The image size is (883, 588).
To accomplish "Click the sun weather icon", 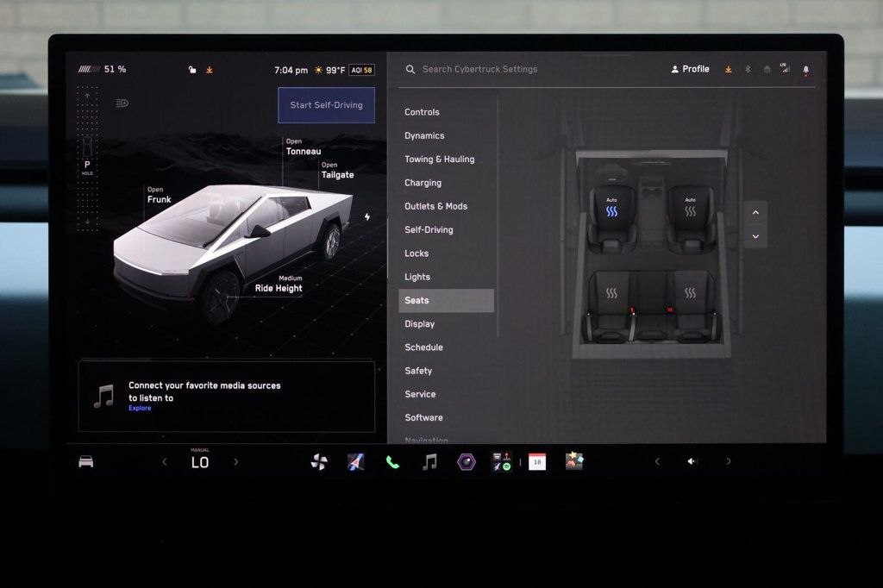I will tap(319, 71).
